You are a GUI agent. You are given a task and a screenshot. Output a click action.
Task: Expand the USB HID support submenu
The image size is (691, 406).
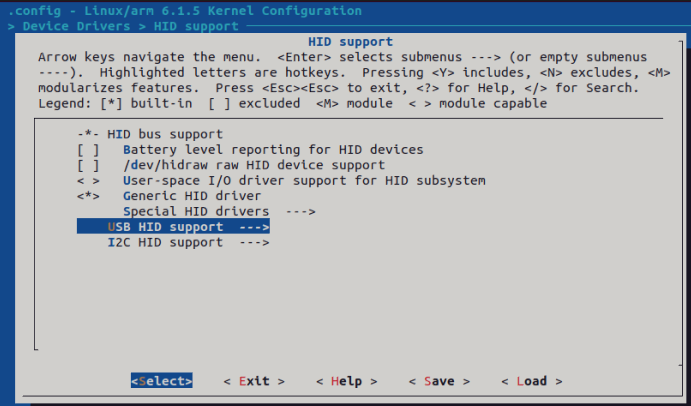(173, 227)
